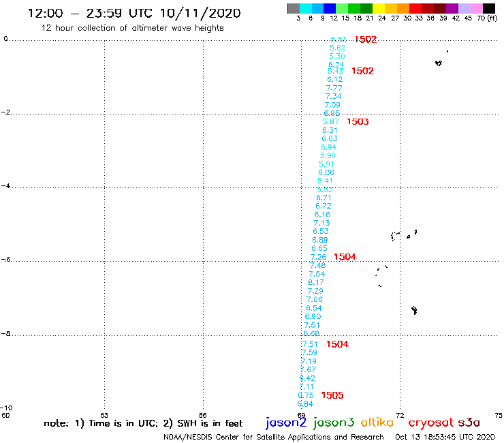Click the title '12:00 – 23:59 UTC 10/11/2020'
This screenshot has width=504, height=443.
[134, 13]
